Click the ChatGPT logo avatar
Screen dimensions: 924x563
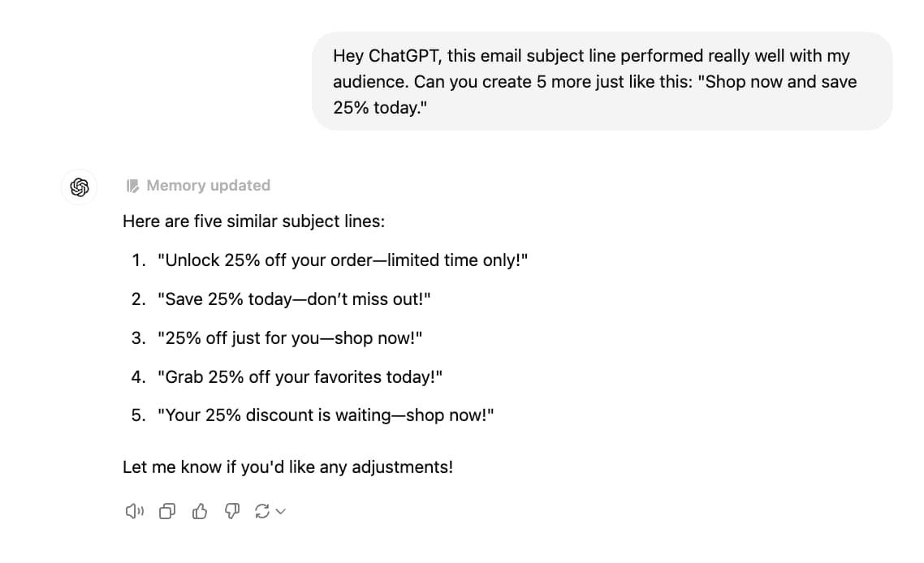click(79, 187)
